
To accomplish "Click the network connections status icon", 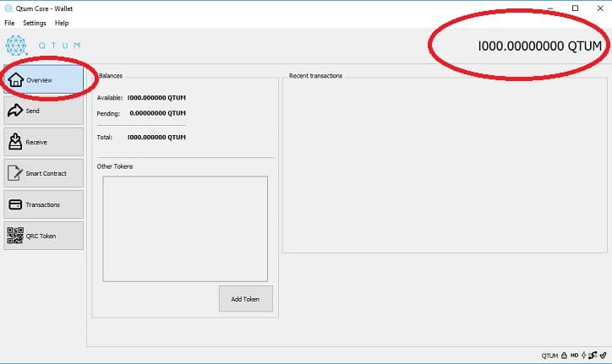I will coord(593,356).
